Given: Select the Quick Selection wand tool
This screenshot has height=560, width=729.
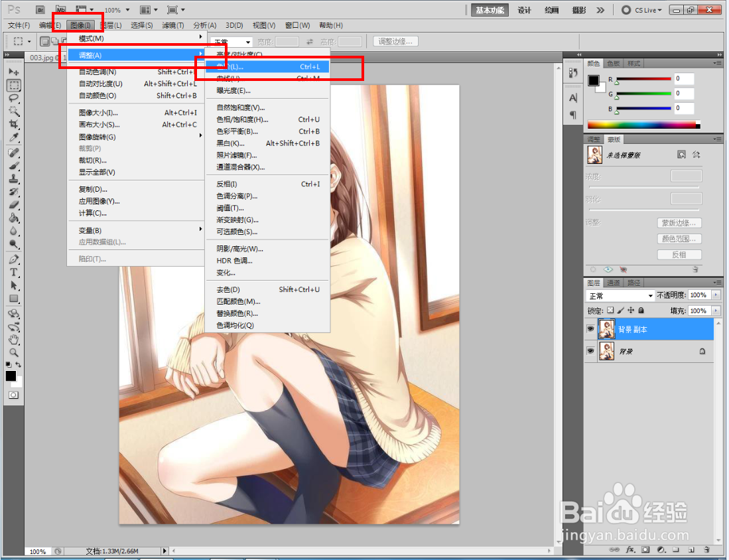Looking at the screenshot, I should coord(14,111).
